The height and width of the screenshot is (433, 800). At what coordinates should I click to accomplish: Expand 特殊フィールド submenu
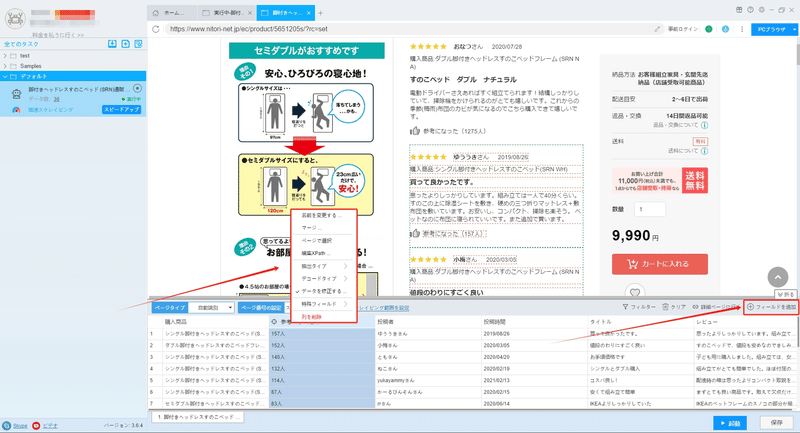323,304
